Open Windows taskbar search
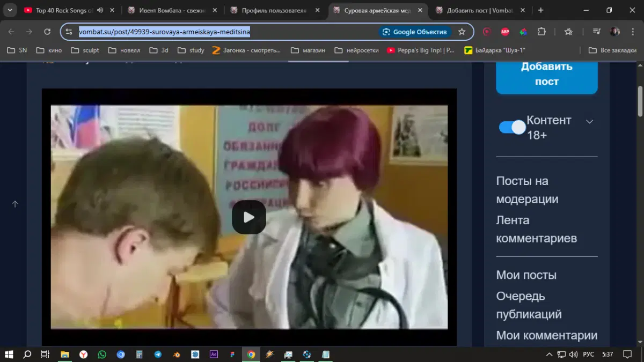The height and width of the screenshot is (362, 644). coord(27,354)
